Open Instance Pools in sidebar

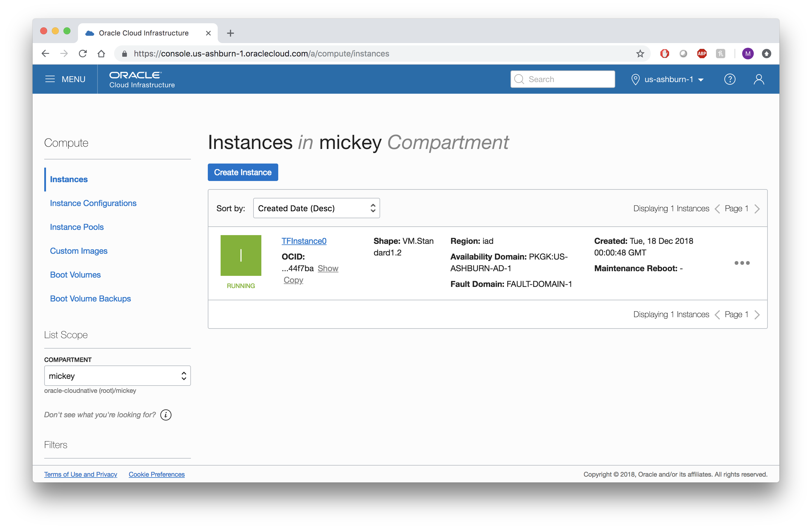77,227
